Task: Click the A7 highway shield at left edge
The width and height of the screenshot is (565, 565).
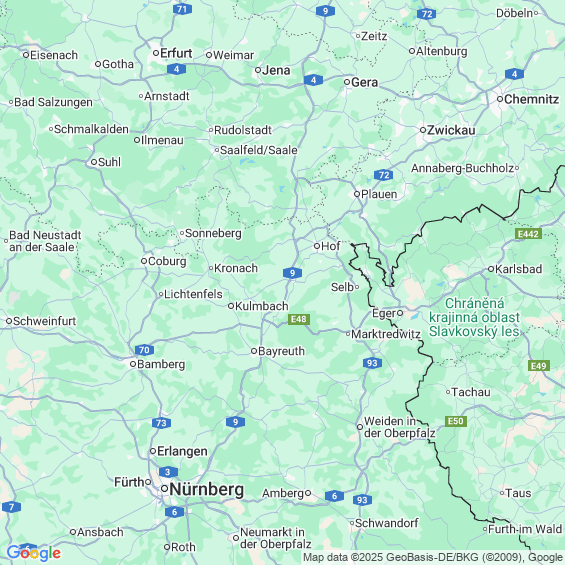Action: coord(11,507)
